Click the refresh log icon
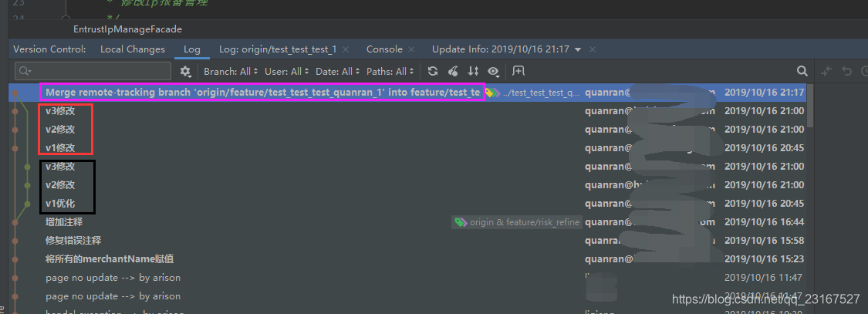 point(433,72)
